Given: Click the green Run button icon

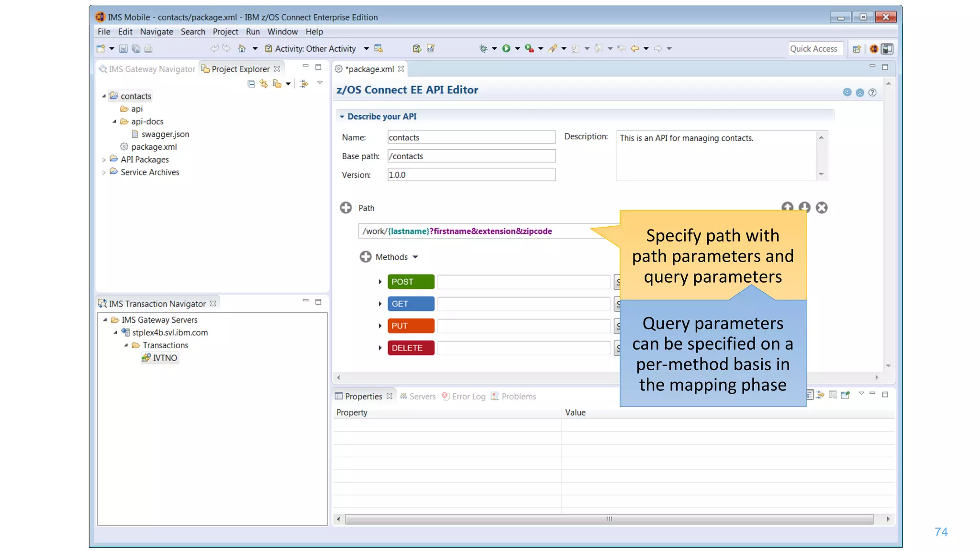Looking at the screenshot, I should [x=506, y=48].
